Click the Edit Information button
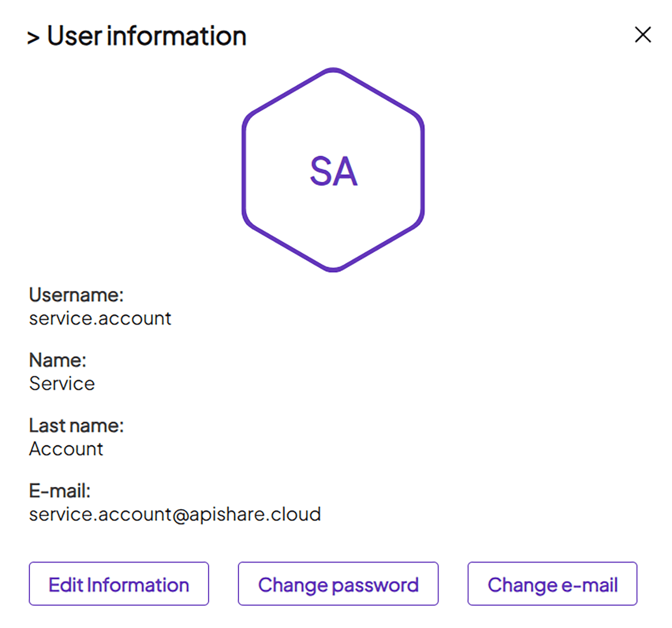The width and height of the screenshot is (672, 628). pyautogui.click(x=119, y=584)
